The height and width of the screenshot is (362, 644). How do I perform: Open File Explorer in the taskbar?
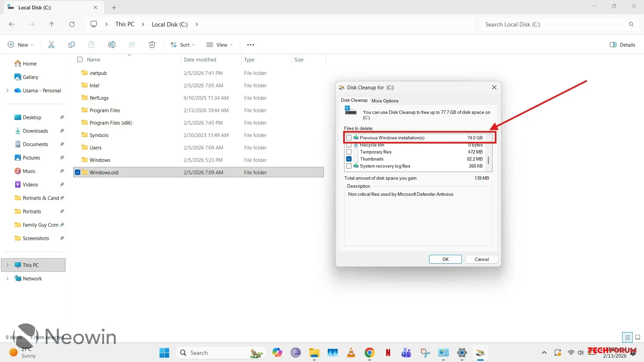[x=314, y=353]
